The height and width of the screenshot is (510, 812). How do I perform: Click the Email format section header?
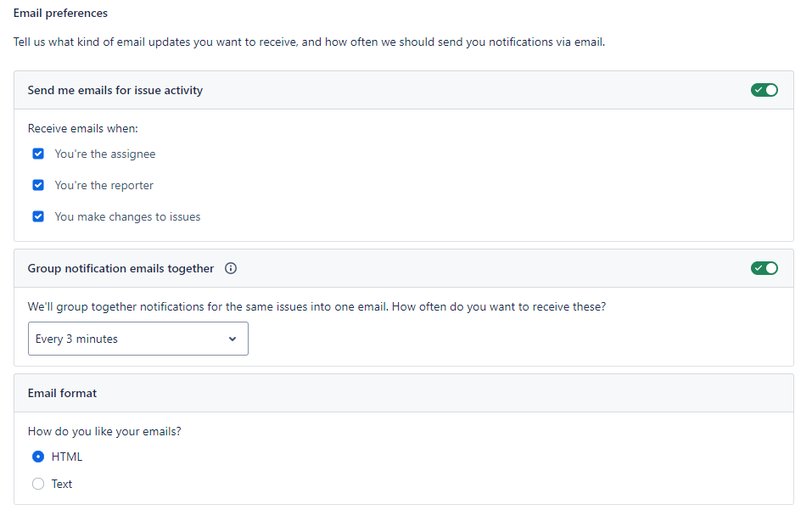pos(62,393)
